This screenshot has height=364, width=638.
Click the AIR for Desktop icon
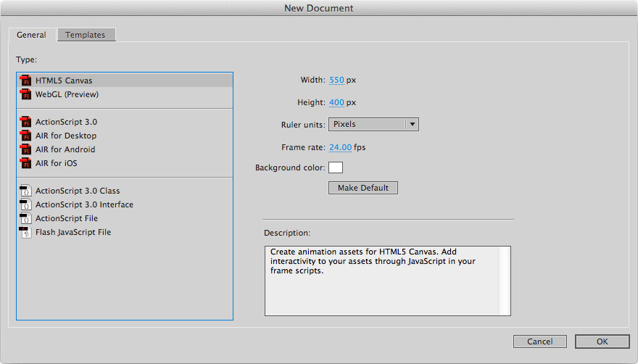pyautogui.click(x=25, y=136)
